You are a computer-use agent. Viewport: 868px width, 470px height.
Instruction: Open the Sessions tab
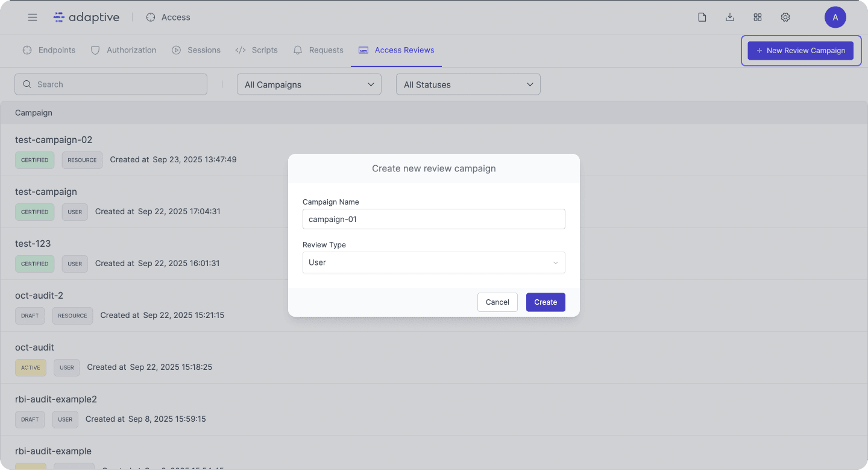(196, 50)
